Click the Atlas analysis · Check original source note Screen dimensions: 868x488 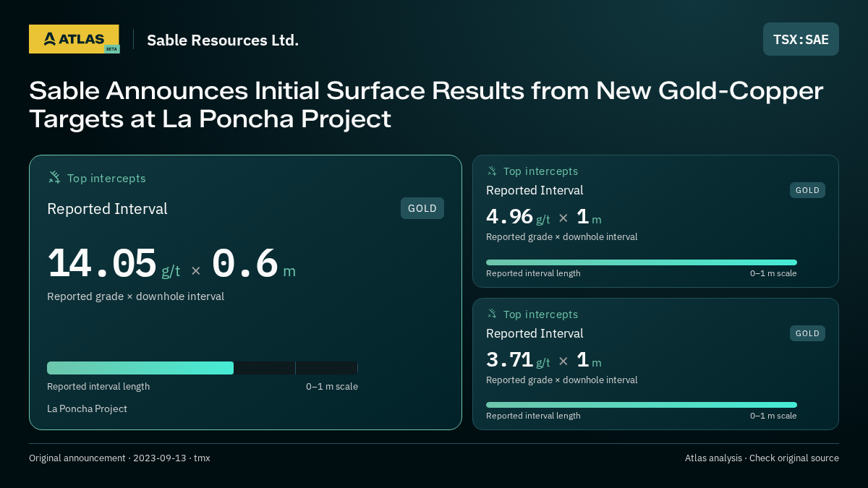[x=762, y=458]
